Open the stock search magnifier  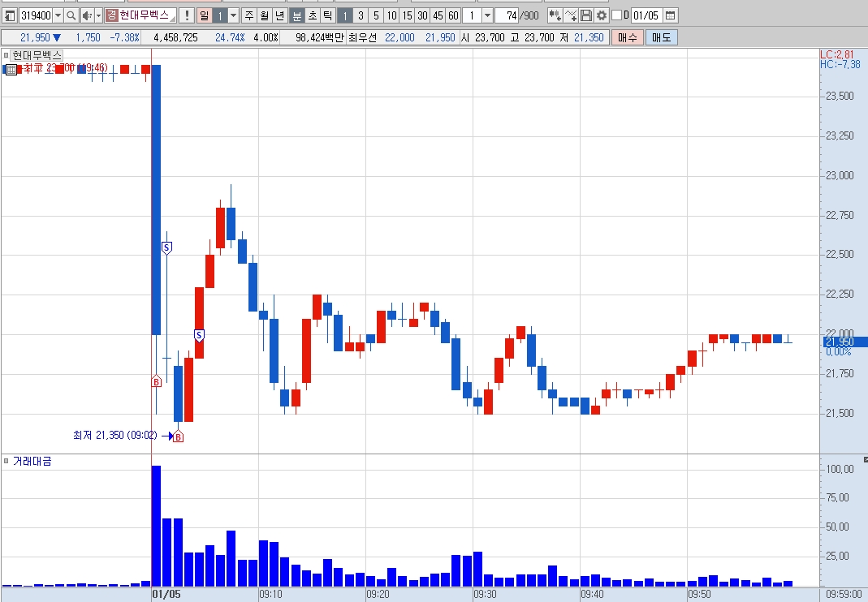click(71, 15)
